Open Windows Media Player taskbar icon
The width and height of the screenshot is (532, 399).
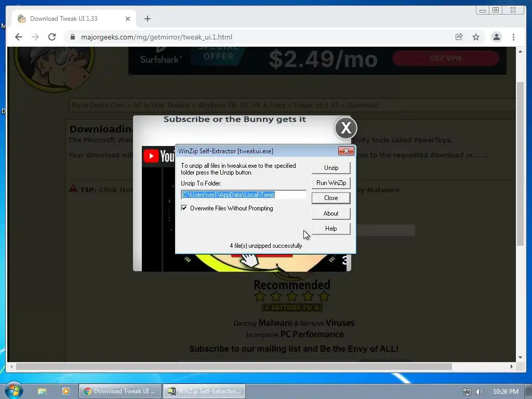coord(66,391)
